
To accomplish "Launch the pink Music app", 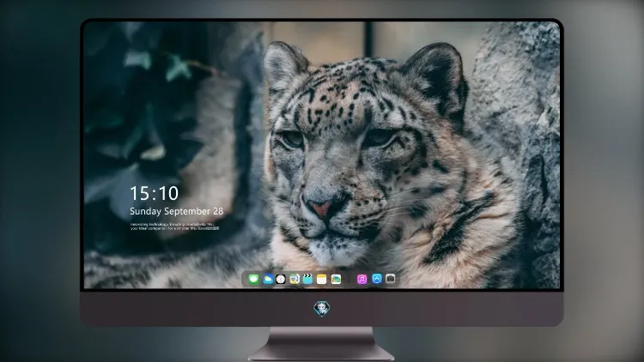I will point(361,280).
